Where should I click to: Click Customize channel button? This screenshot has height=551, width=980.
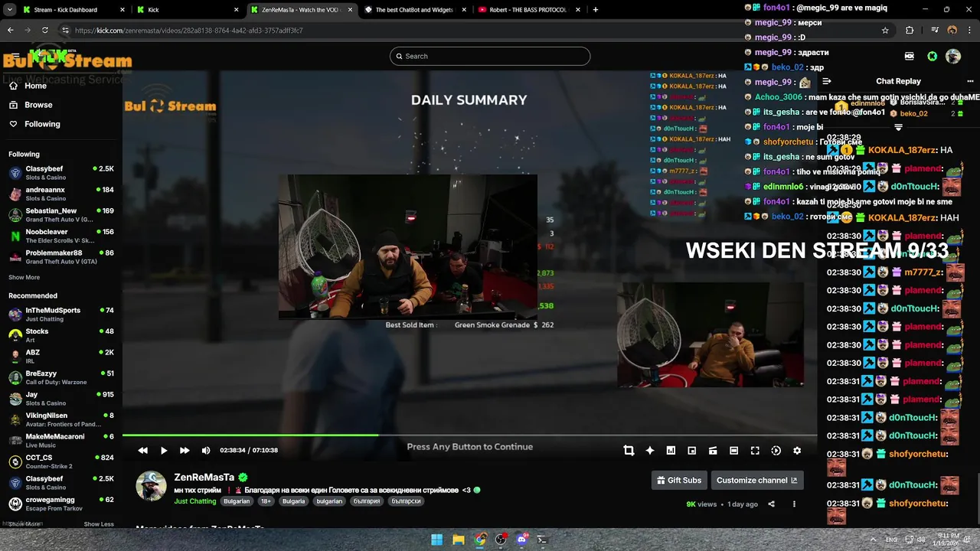tap(756, 481)
